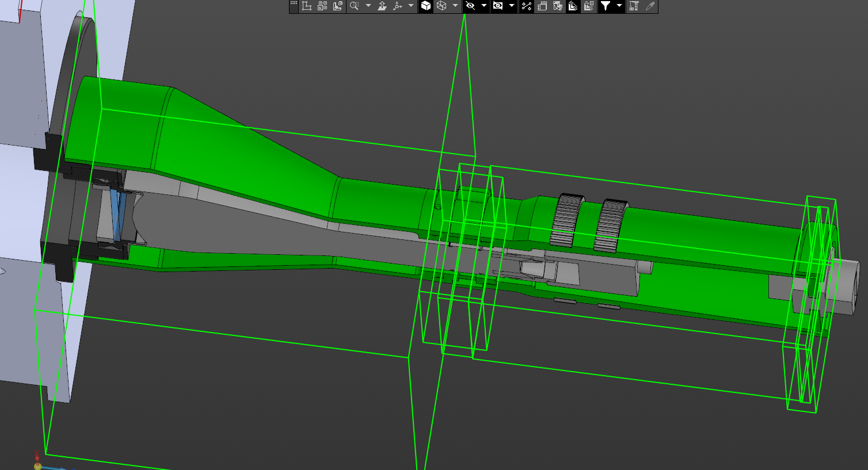Viewport: 868px width, 470px height.
Task: Click the four-squares pattern icon
Action: [x=322, y=6]
